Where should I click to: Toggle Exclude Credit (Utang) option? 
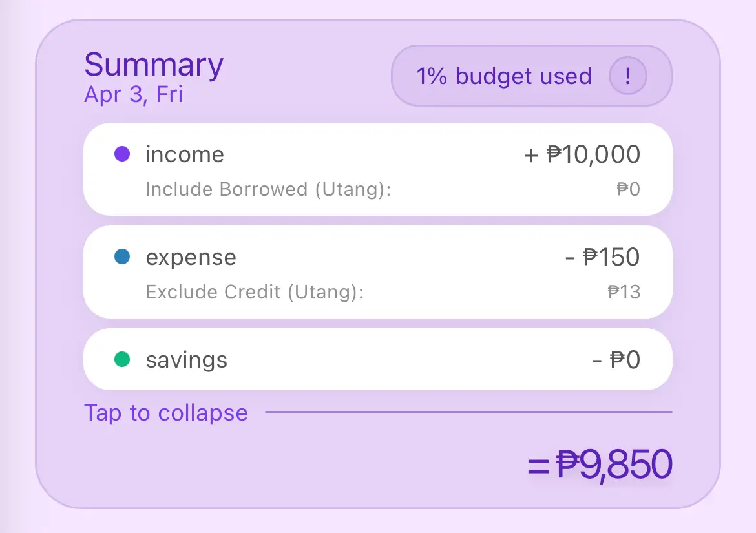pos(255,292)
